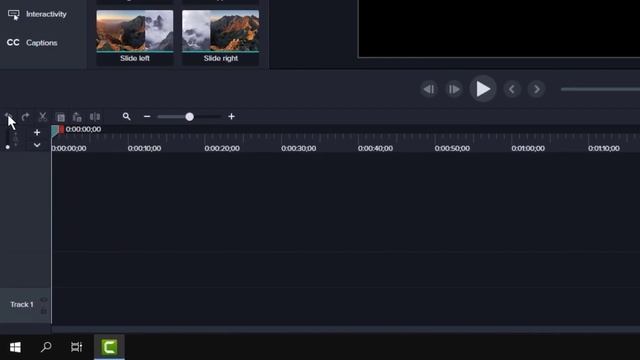Click the 0:00:20;00 mark on ruler
This screenshot has width=640, height=360.
(x=222, y=148)
